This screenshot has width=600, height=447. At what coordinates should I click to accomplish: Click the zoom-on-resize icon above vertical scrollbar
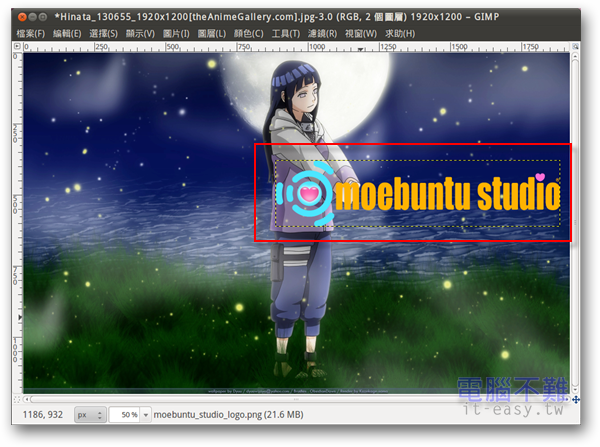577,47
